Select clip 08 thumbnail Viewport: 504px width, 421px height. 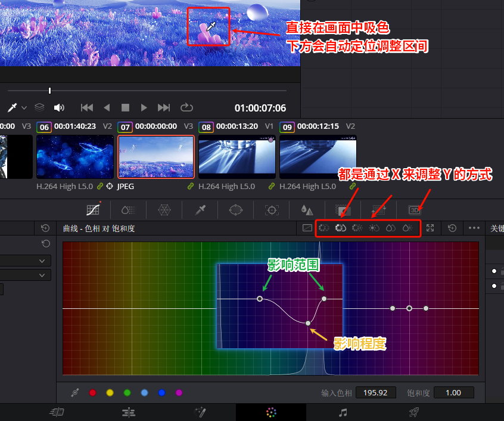237,157
